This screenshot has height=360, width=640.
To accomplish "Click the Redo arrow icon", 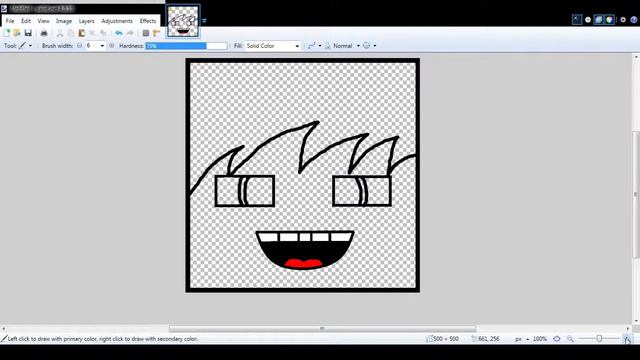I will [130, 33].
